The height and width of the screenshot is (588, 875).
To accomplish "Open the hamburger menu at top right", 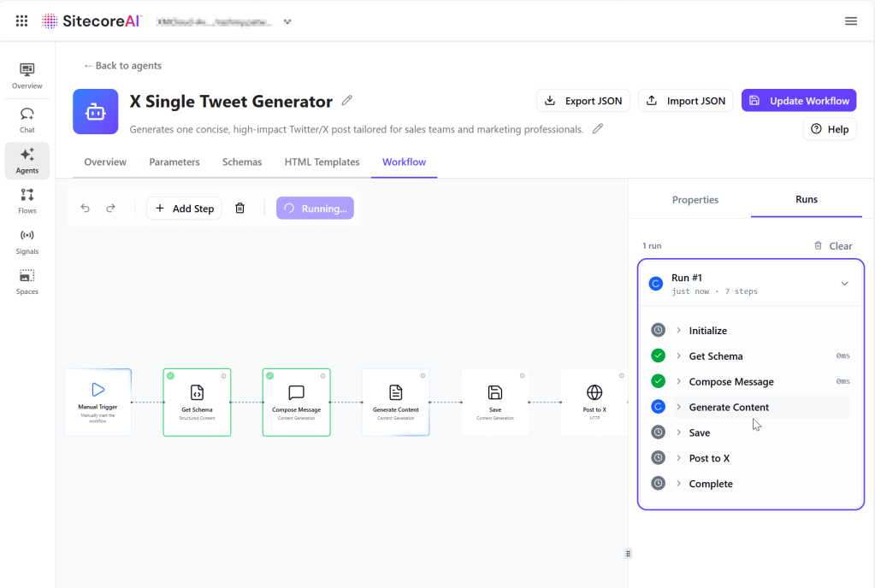I will 851,21.
